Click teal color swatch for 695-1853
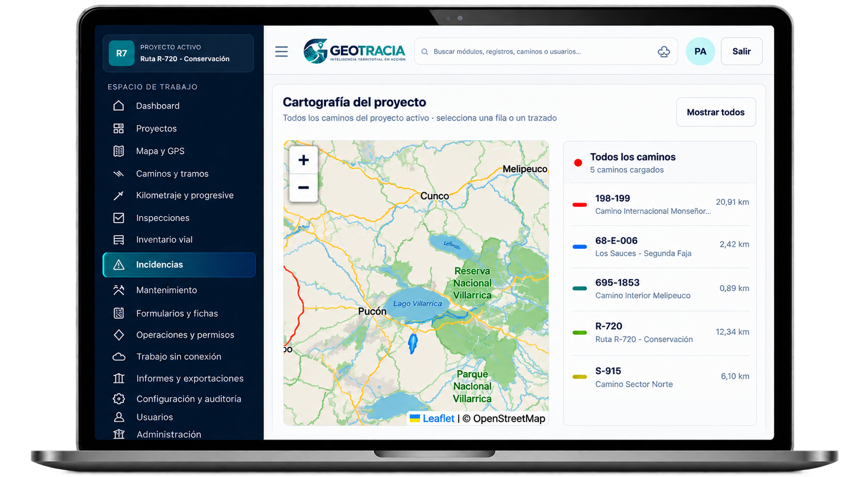The image size is (868, 477). (580, 289)
